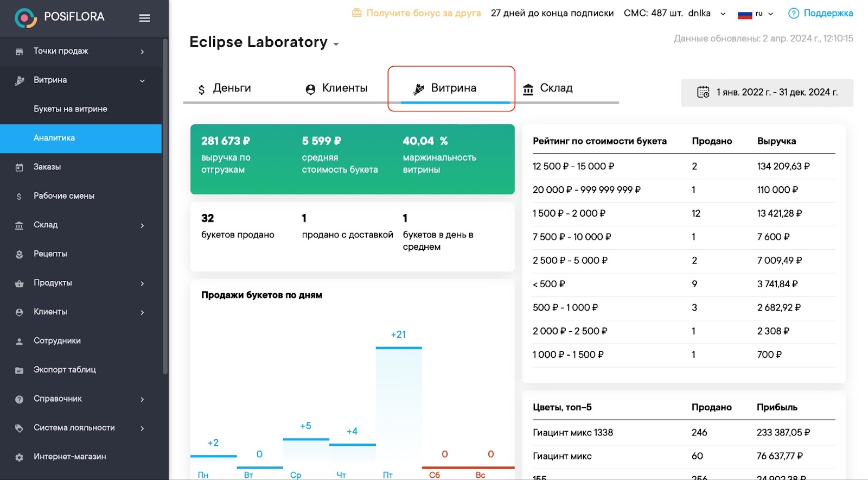Screen dimensions: 868x480
Task: Click the bouquet icon on Витрина tab
Action: click(x=418, y=89)
